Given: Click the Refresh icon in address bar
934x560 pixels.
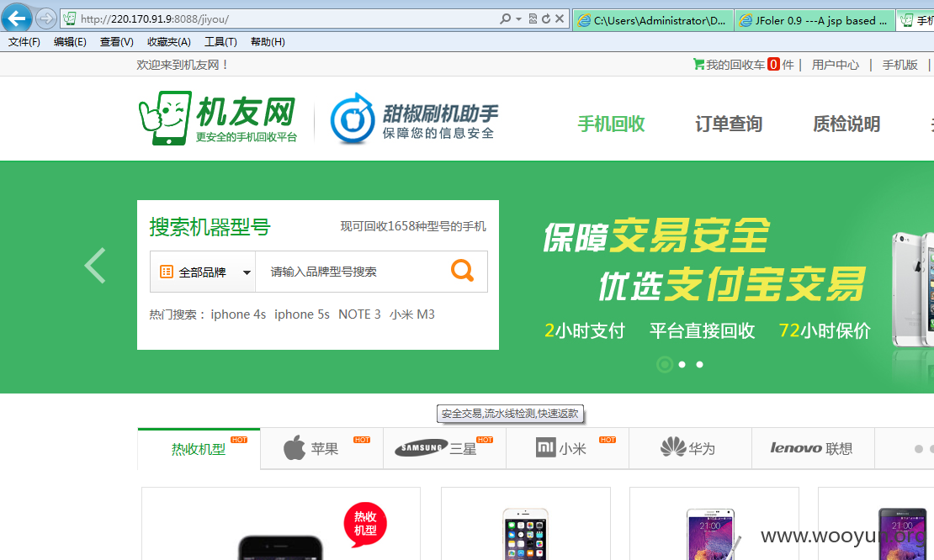Looking at the screenshot, I should tap(545, 19).
